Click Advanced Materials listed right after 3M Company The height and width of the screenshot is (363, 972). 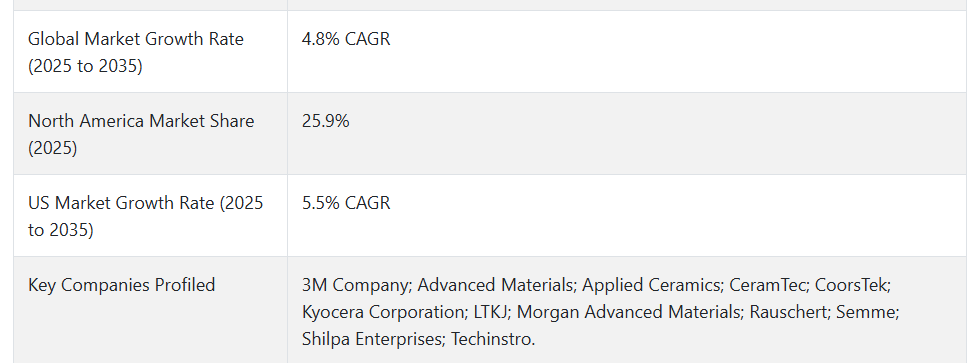click(x=495, y=285)
